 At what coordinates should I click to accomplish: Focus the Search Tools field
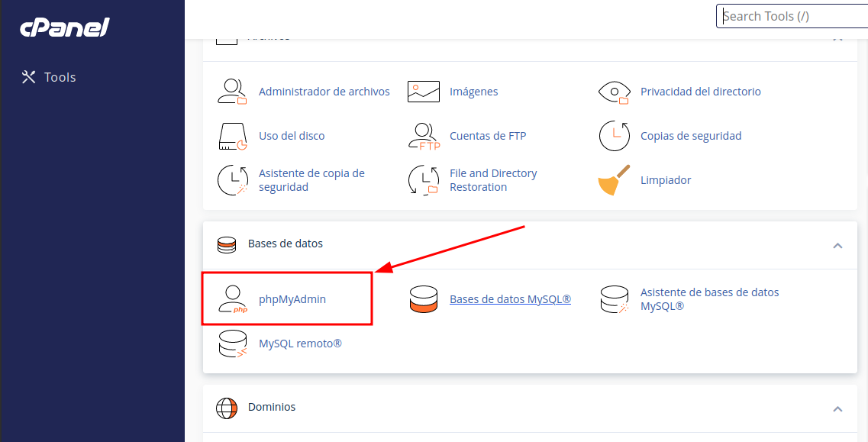click(x=792, y=16)
